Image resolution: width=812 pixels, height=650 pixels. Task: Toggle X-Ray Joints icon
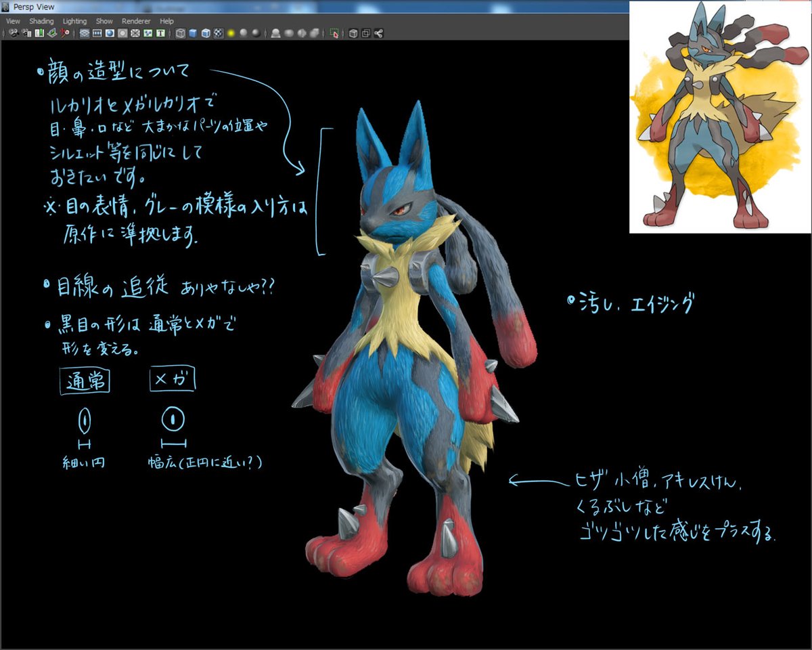[378, 32]
